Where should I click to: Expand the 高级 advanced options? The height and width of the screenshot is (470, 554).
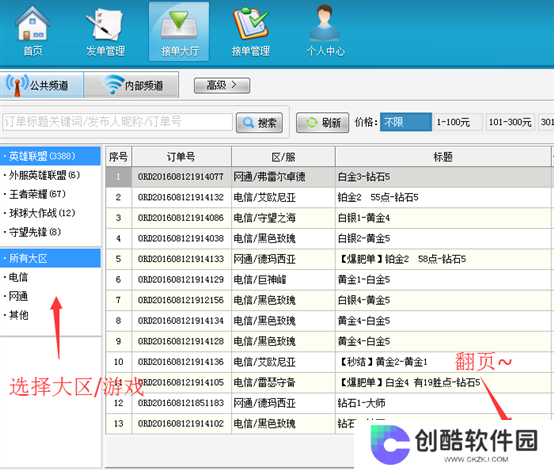point(222,85)
